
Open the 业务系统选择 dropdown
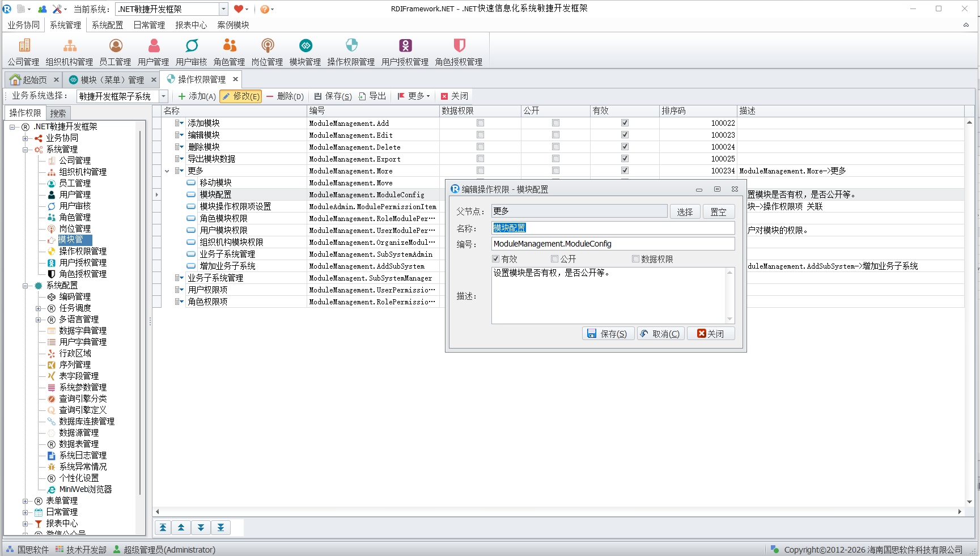[x=163, y=96]
